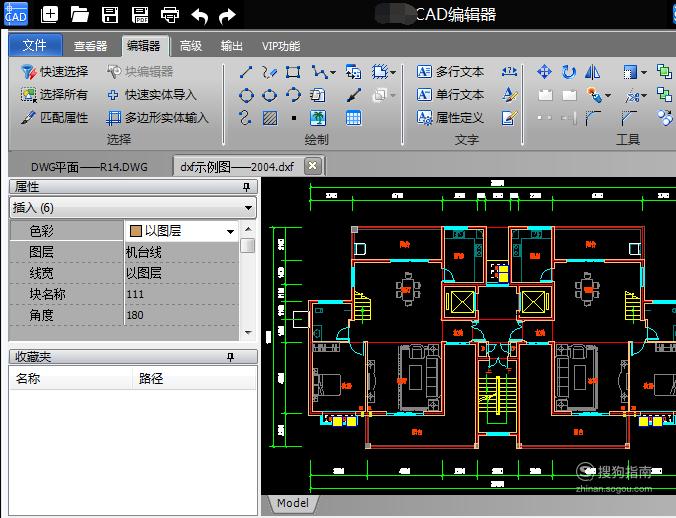Export to PDF using the PDF save icon
Screen dimensions: 676x518
pos(140,15)
